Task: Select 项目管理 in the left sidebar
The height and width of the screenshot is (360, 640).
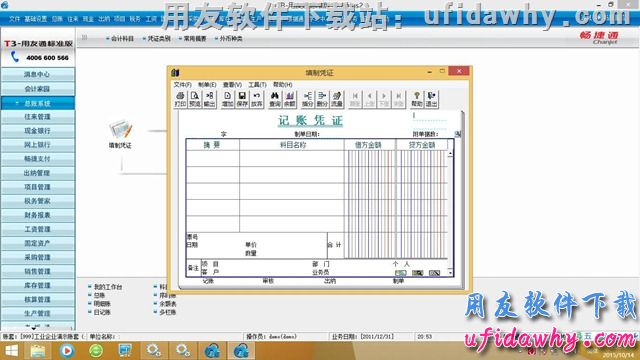Action: 38,187
